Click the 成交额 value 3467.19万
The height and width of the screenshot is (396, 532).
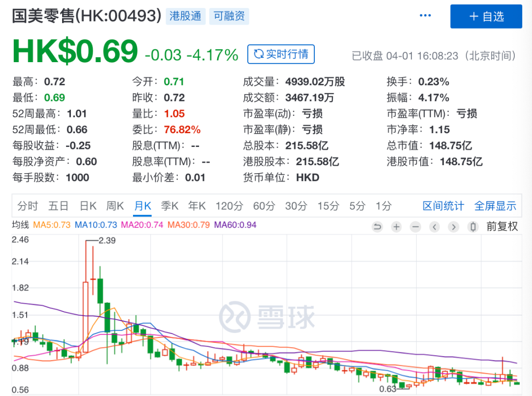coord(310,98)
